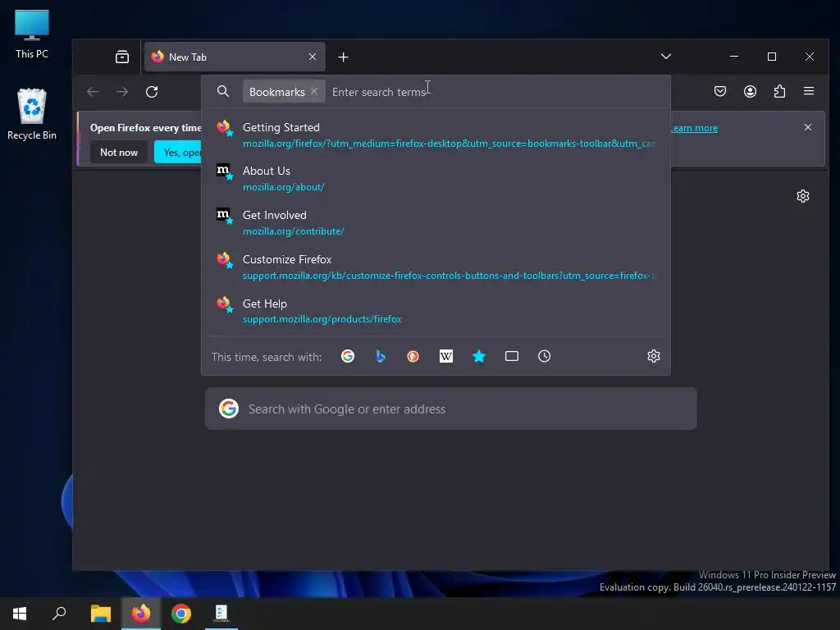Select the This PC desktop icon
Screen dimensions: 840x630
click(x=32, y=34)
